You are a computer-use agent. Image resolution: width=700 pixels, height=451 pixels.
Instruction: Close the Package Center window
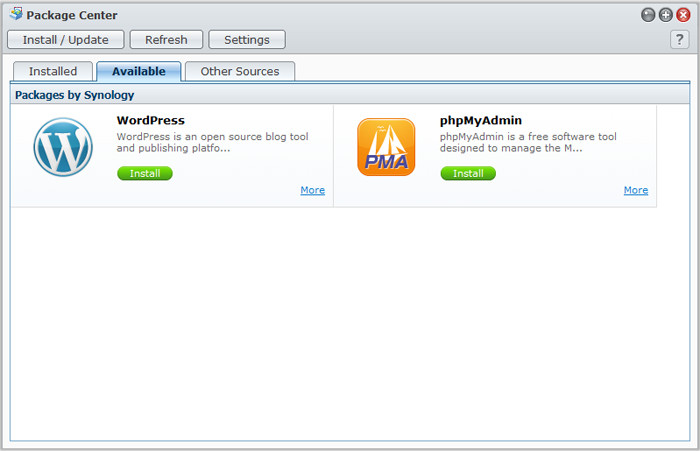click(683, 15)
